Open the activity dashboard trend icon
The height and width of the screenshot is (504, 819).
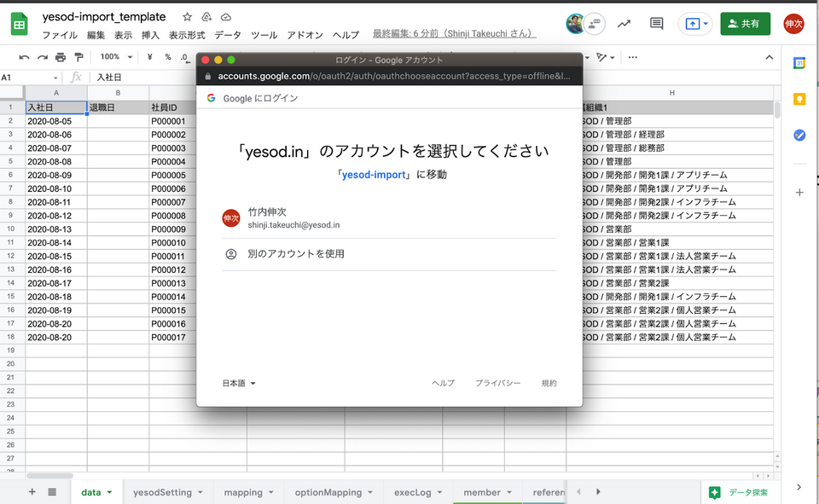[x=624, y=24]
